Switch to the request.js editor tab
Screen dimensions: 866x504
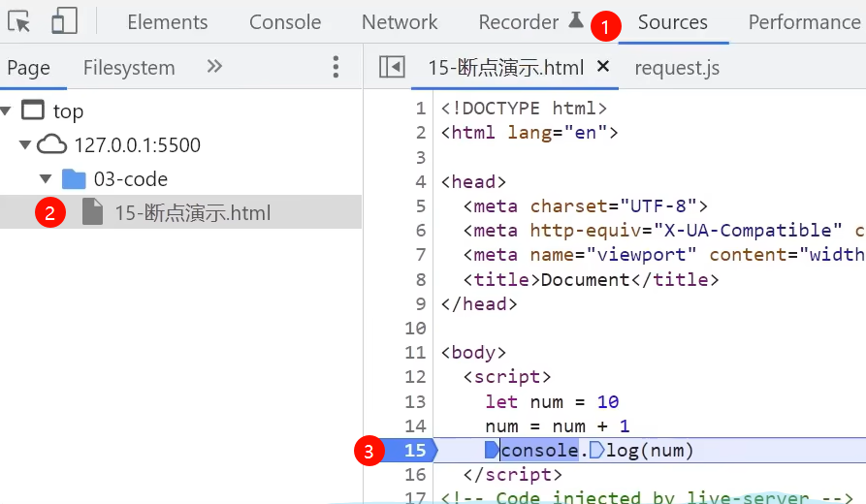pyautogui.click(x=677, y=68)
